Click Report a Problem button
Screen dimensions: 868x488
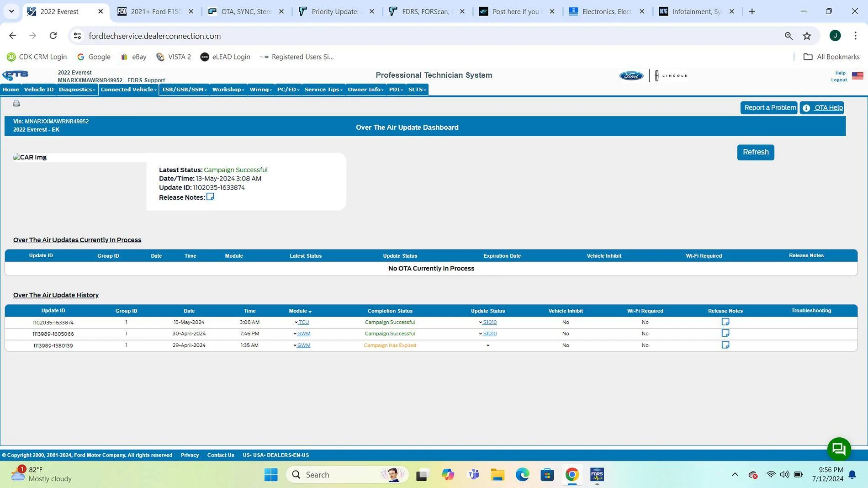pyautogui.click(x=769, y=108)
